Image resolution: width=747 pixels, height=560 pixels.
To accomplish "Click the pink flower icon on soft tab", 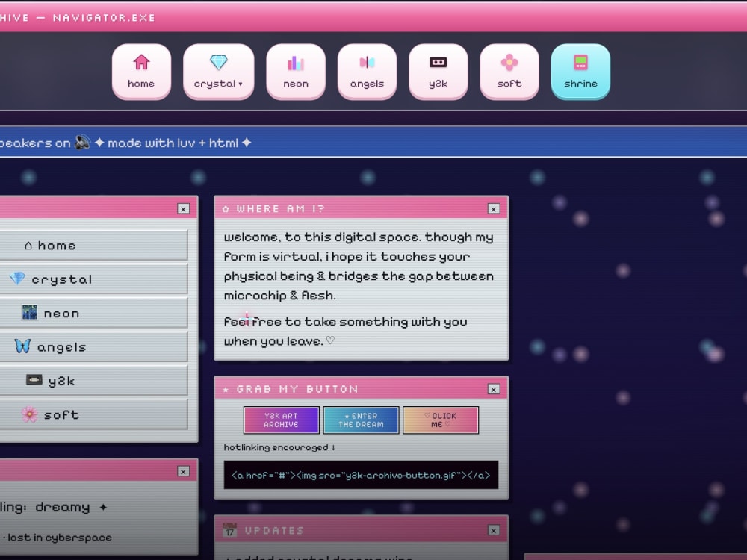I will click(x=509, y=62).
